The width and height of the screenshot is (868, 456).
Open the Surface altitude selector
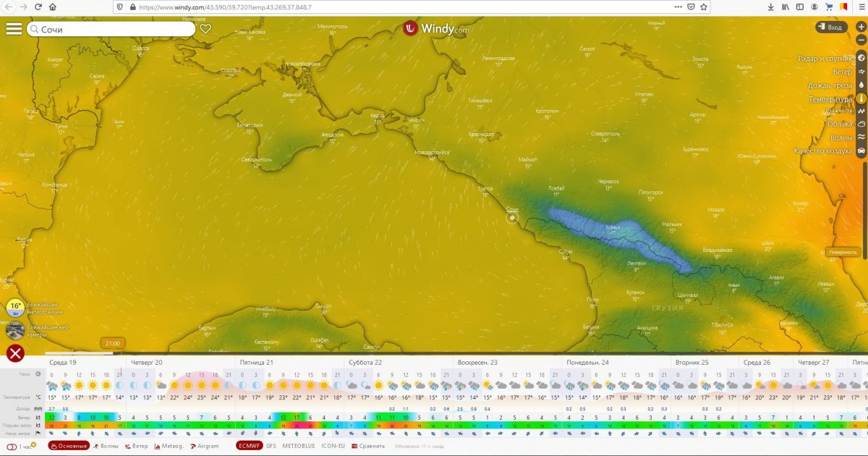point(843,252)
